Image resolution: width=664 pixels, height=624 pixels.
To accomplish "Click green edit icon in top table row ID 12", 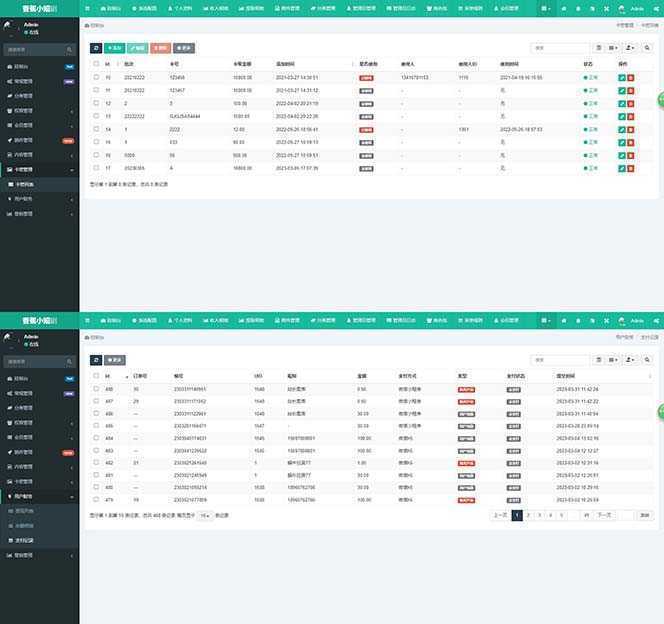I will click(622, 104).
